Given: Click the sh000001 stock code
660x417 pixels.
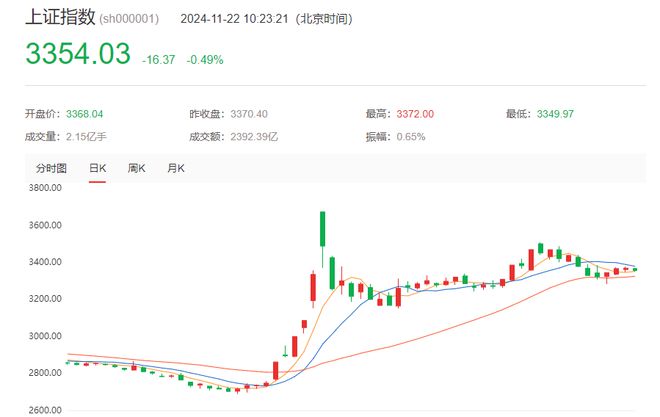Looking at the screenshot, I should point(129,19).
